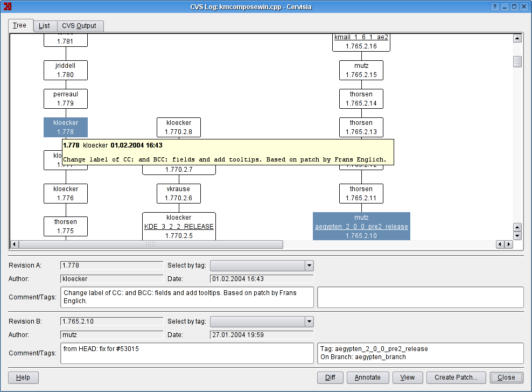Click the Revision B field showing 1.765.2.10

(x=111, y=321)
